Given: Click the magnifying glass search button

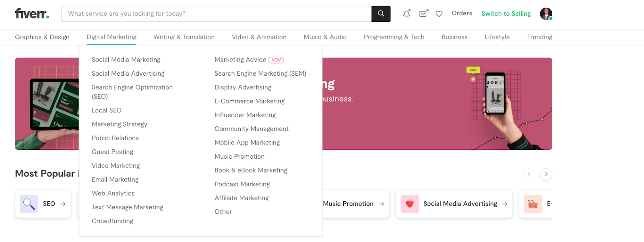Looking at the screenshot, I should pyautogui.click(x=381, y=14).
